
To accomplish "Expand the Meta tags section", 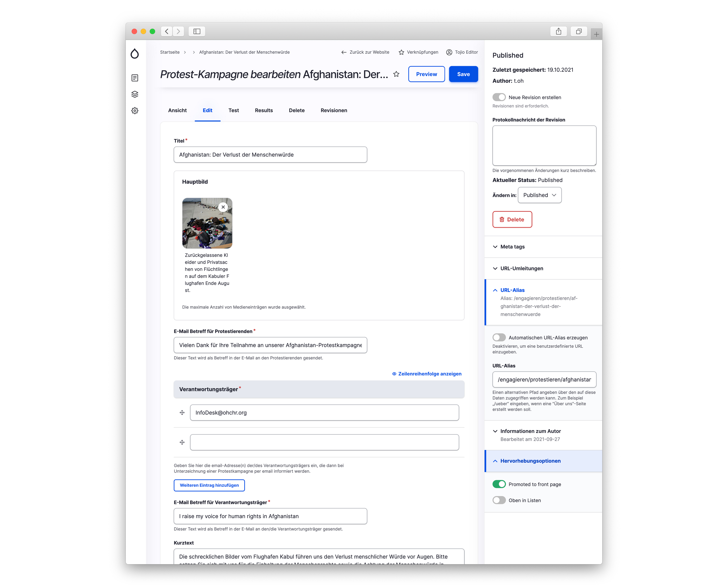I will 543,247.
